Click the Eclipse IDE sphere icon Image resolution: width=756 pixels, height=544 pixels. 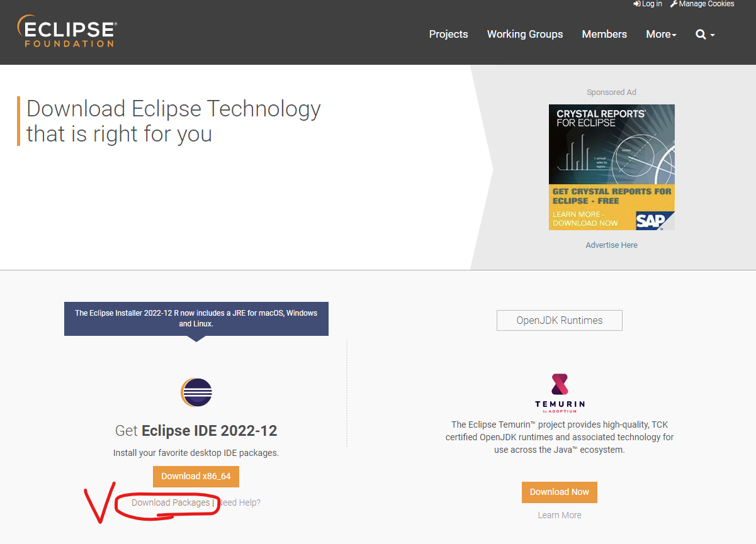point(196,394)
